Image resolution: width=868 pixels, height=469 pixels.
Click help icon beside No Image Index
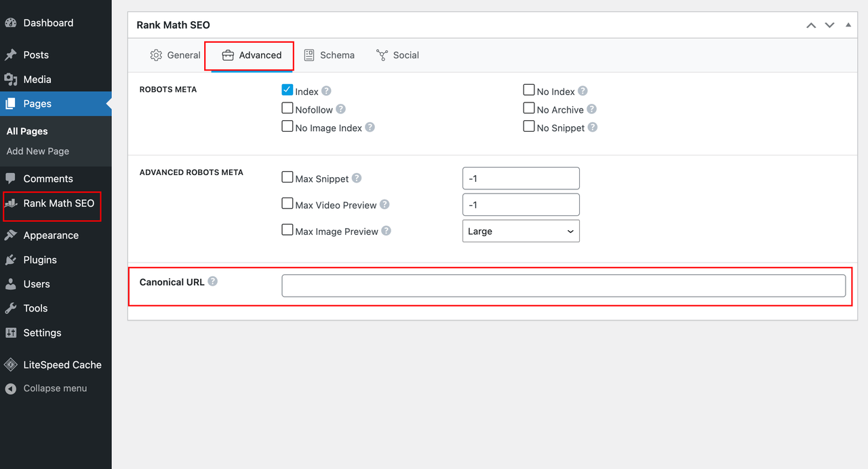pos(370,128)
